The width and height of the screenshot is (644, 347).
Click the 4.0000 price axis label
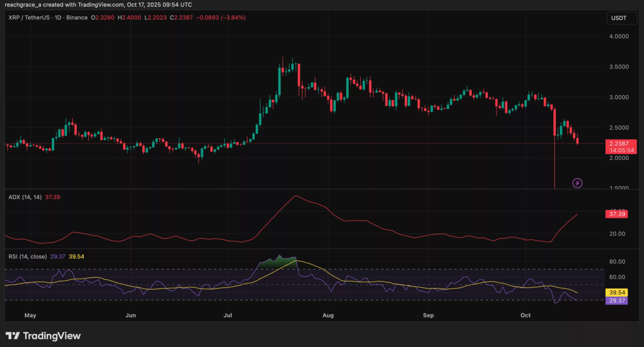[x=619, y=36]
